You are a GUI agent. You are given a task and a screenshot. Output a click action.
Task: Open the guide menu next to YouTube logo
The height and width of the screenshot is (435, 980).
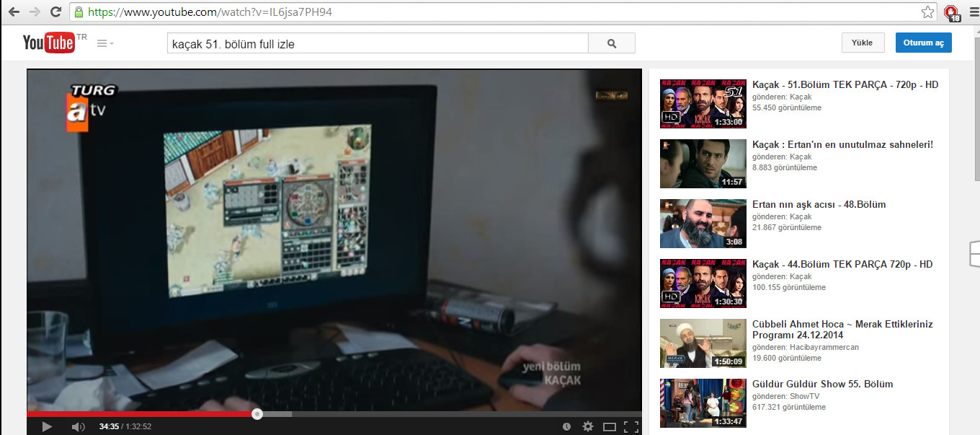pyautogui.click(x=105, y=43)
